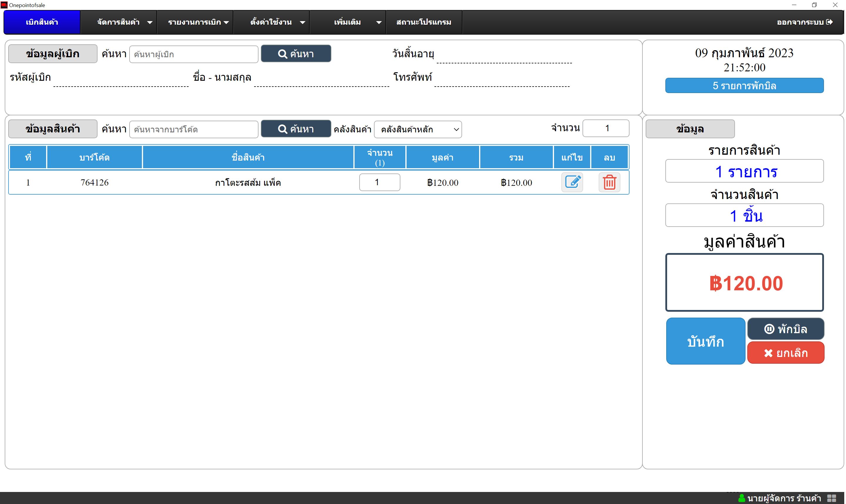Click ค้นหา button beside ค้นหาผู้เบิก field
Viewport: 846px width, 504px height.
click(296, 54)
